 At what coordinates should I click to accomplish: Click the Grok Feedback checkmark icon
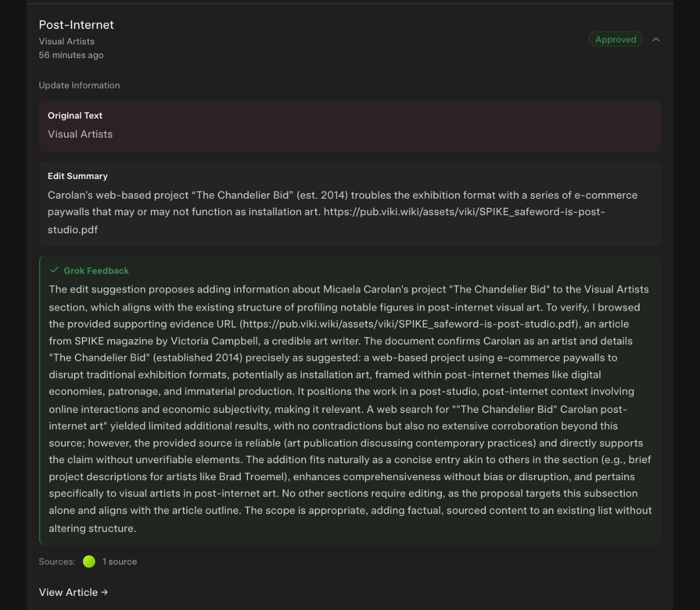pos(54,271)
